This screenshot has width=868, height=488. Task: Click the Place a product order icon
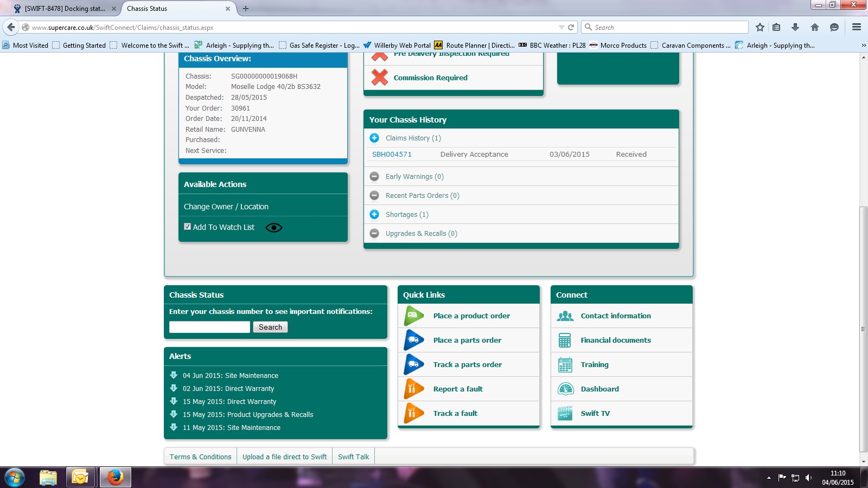(414, 316)
